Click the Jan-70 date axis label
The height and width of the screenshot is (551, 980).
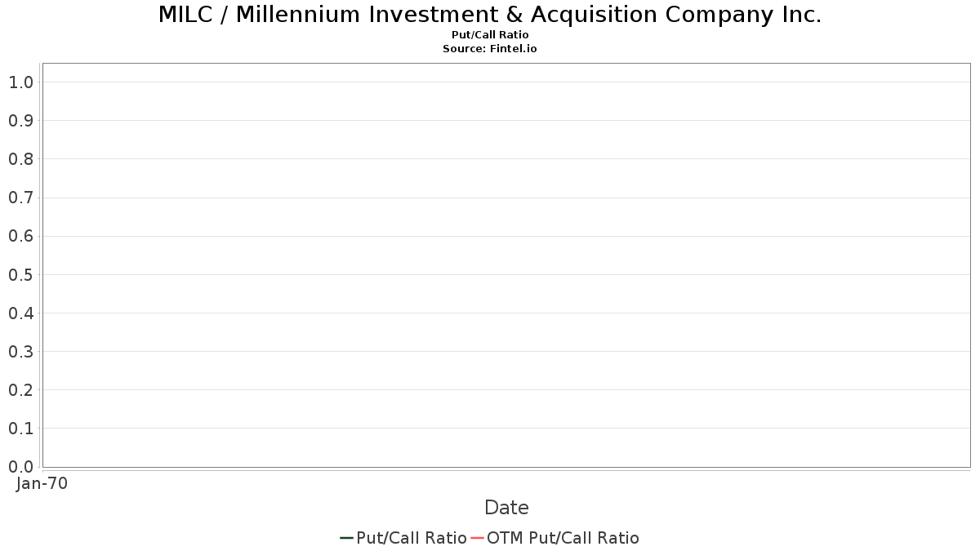(42, 483)
